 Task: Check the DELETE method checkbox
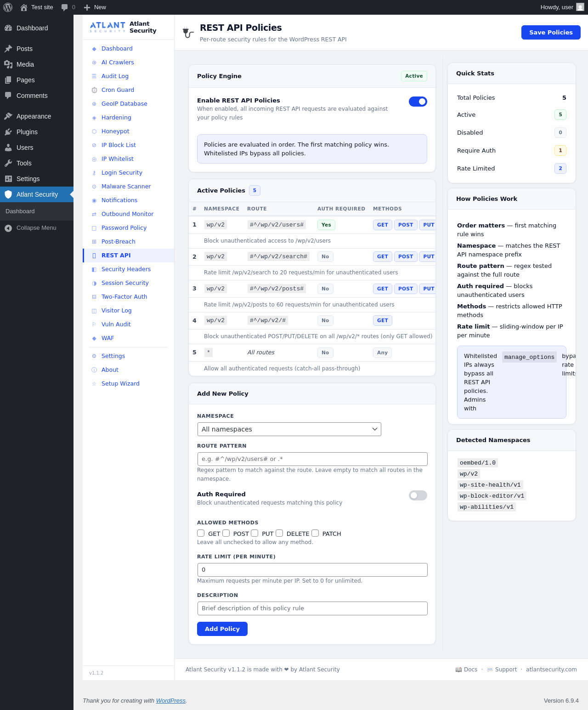(279, 533)
